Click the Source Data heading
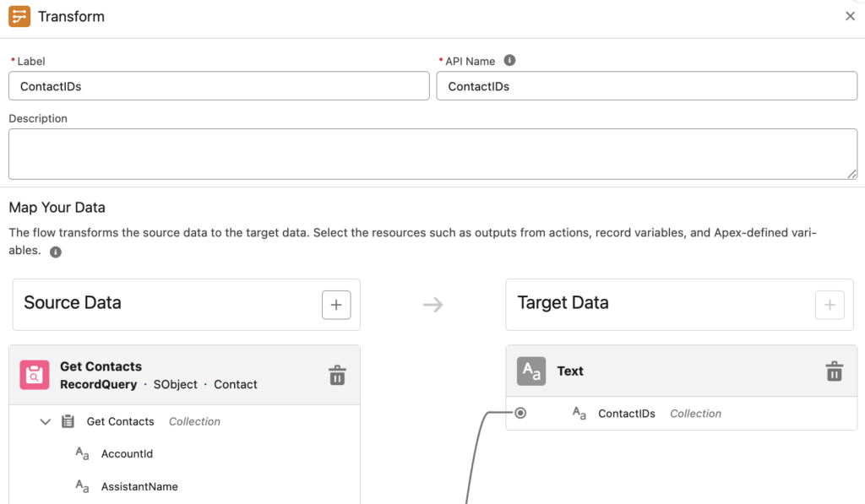 pyautogui.click(x=73, y=303)
